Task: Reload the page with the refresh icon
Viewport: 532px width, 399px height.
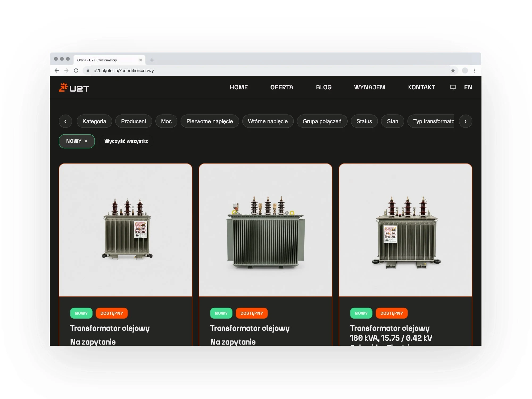Action: coord(76,70)
